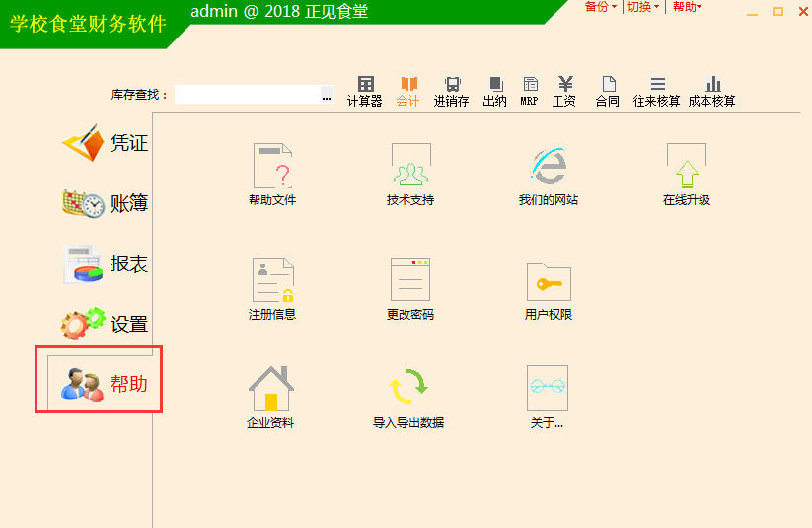Click the ellipsis button beside 库存查找

[327, 95]
